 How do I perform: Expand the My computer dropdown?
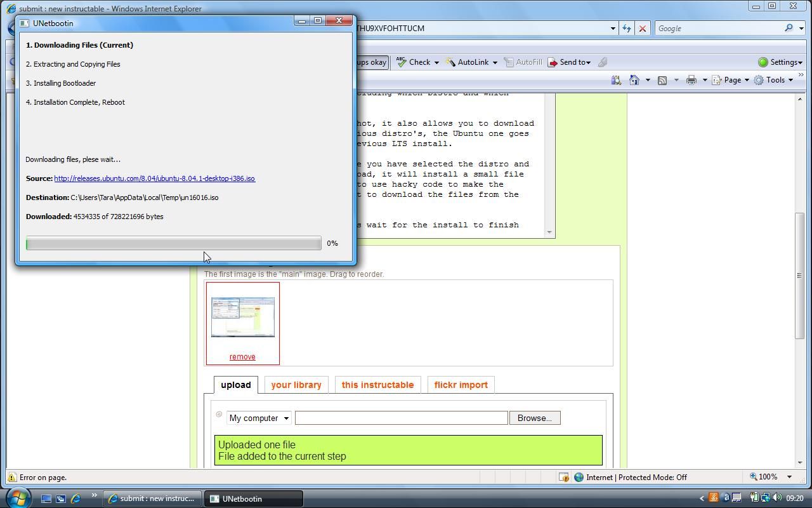[x=285, y=418]
